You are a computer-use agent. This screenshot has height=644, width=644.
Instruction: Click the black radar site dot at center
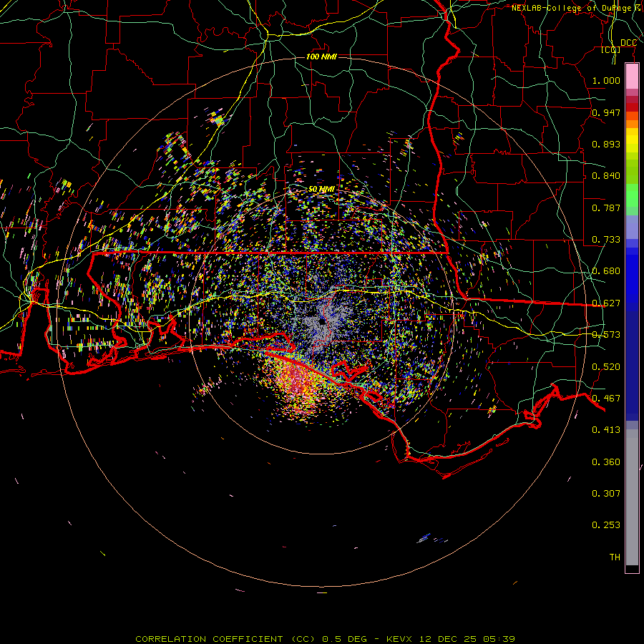(323, 322)
